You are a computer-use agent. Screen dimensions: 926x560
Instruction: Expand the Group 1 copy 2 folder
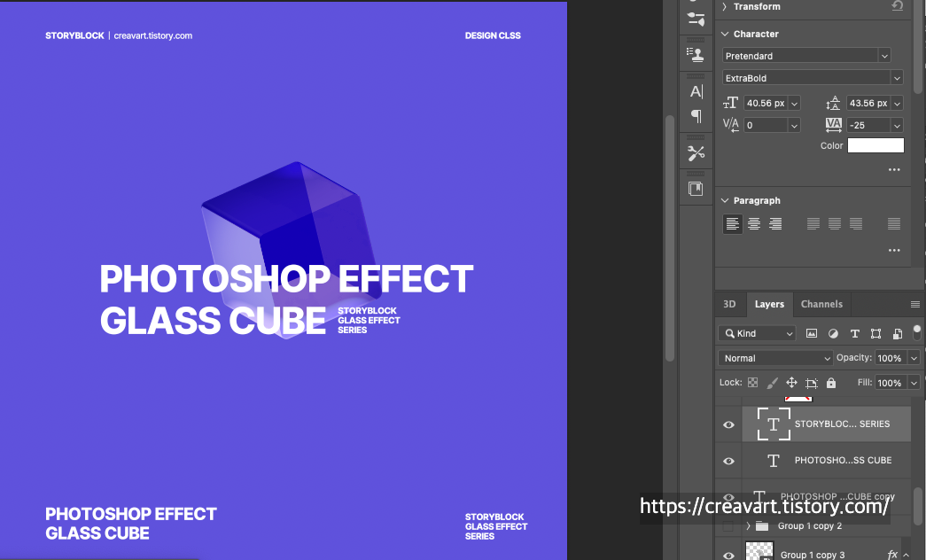point(748,525)
